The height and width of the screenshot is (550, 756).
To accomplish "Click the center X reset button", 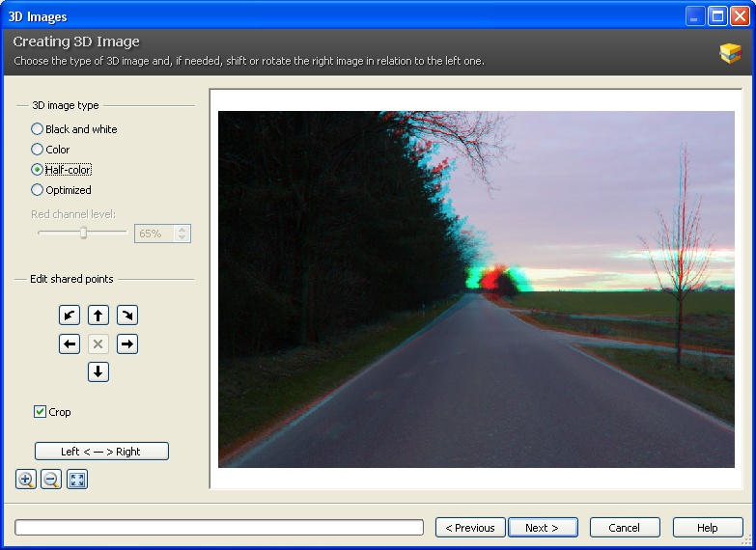I will pyautogui.click(x=98, y=344).
